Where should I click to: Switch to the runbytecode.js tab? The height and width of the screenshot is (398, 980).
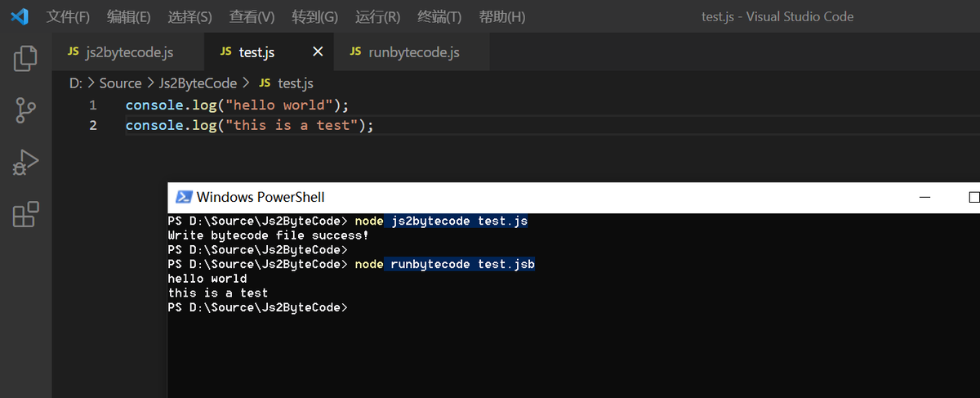[x=412, y=52]
